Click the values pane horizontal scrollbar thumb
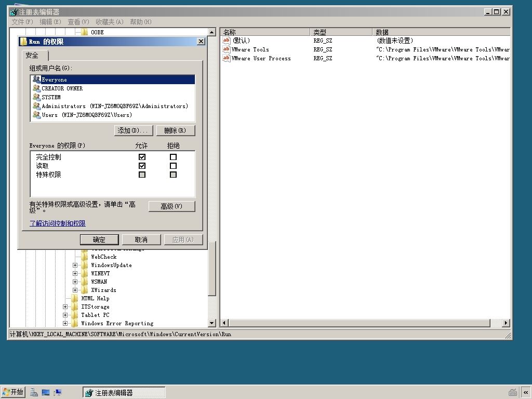532x399 pixels. pos(360,323)
